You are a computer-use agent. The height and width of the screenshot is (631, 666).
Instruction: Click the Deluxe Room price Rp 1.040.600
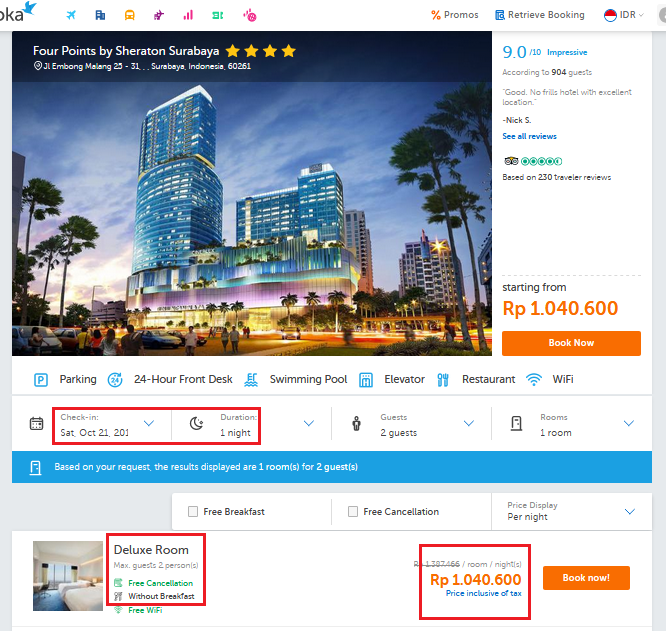(475, 580)
